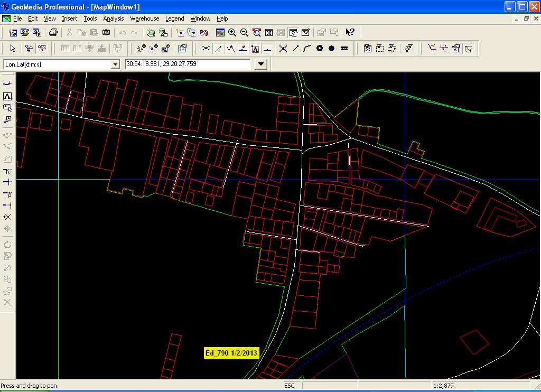
Task: Click the Print icon
Action: point(53,33)
